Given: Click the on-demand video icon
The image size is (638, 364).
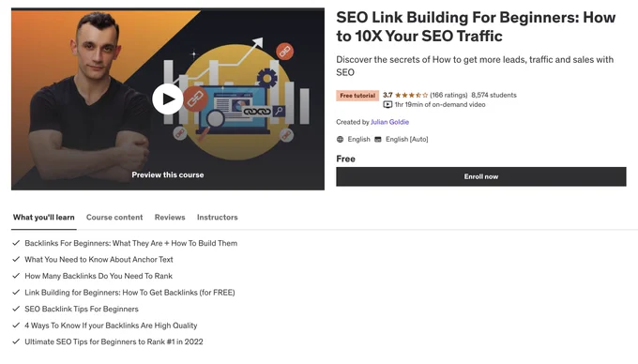Looking at the screenshot, I should click(x=387, y=105).
